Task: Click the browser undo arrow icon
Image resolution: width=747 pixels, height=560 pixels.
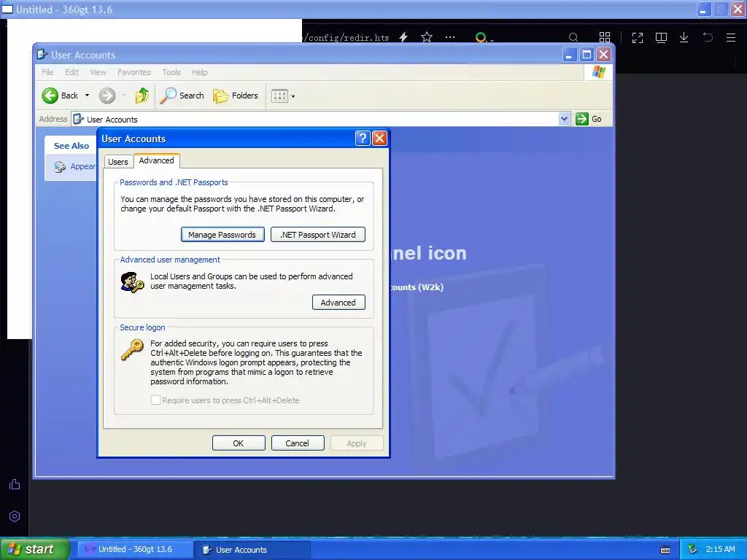Action: [x=708, y=37]
